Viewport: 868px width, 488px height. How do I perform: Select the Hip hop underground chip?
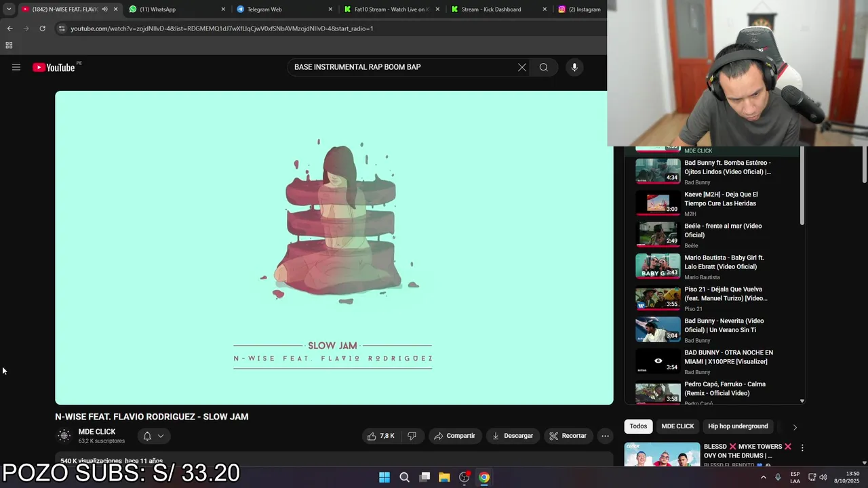tap(738, 426)
